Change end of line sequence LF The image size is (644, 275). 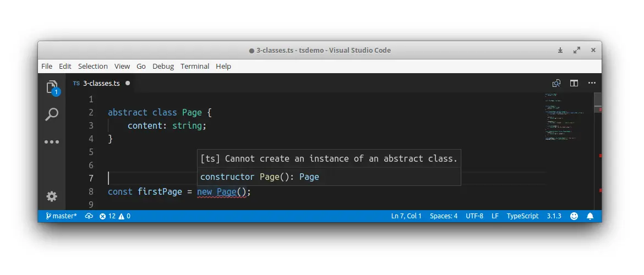point(495,216)
